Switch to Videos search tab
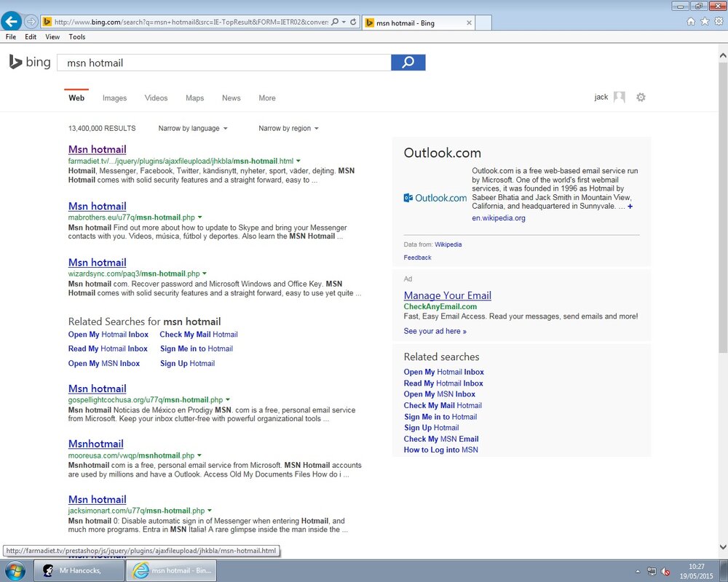The height and width of the screenshot is (582, 728). [156, 98]
